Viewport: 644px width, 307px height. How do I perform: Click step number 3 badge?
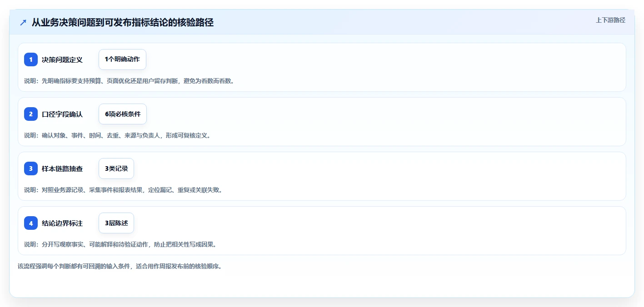(31, 168)
